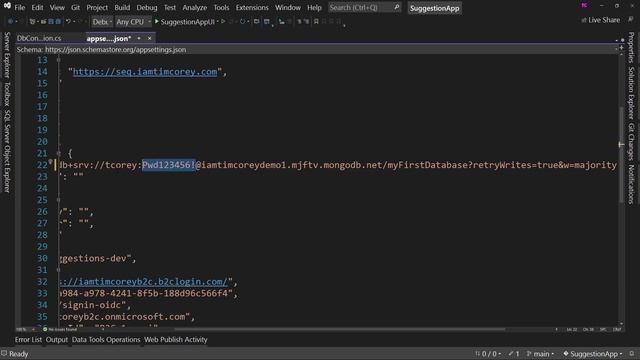This screenshot has width=640, height=360.
Task: Switch to the DbConnection.cs tab
Action: [x=39, y=38]
